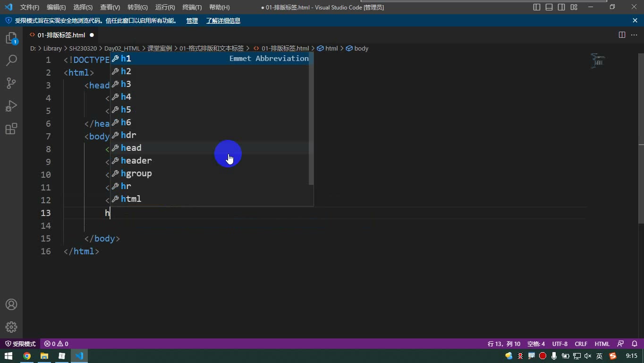
Task: Open the 文件(F) menu
Action: tap(30, 7)
